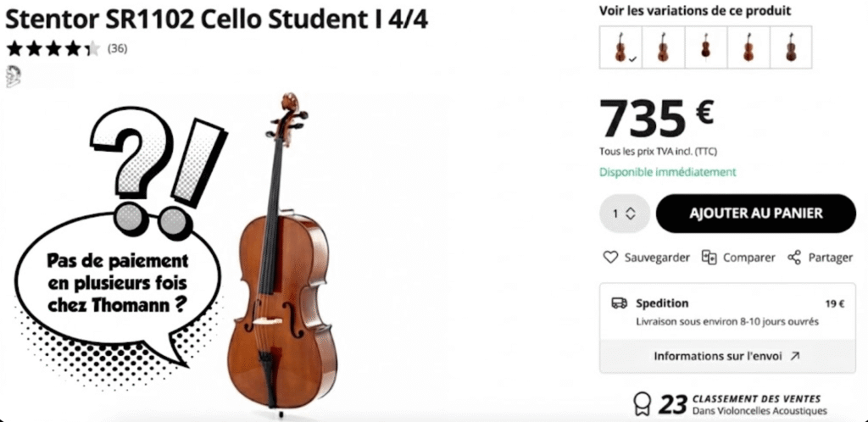Click the star rating icons
Image resolution: width=868 pixels, height=422 pixels.
(x=53, y=49)
